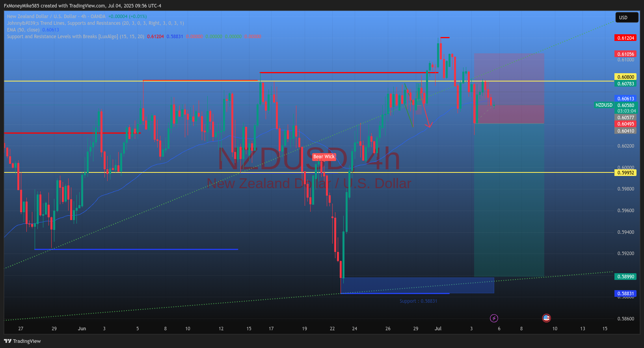Screen dimensions: 644x348
Task: Select Johnny's Trend Lines indicator legend
Action: [95, 23]
